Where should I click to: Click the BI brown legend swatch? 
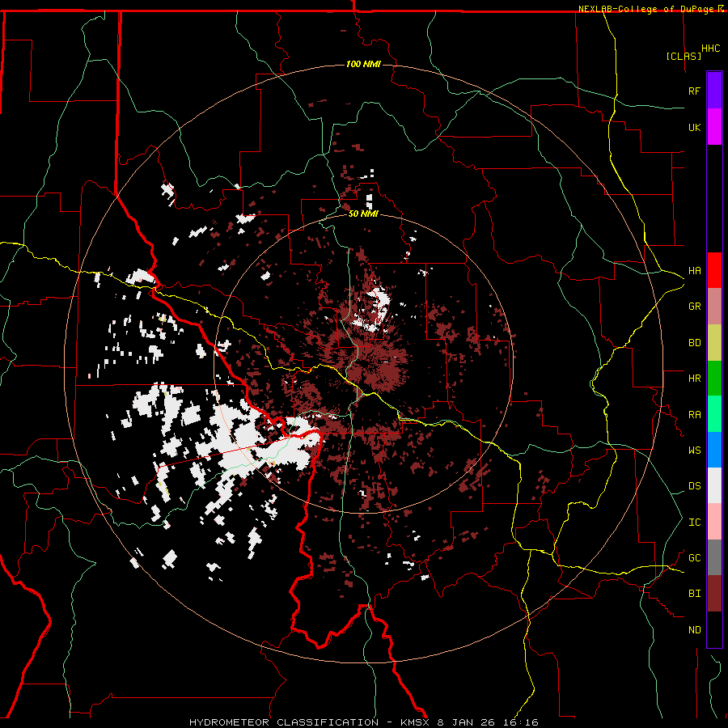(714, 594)
